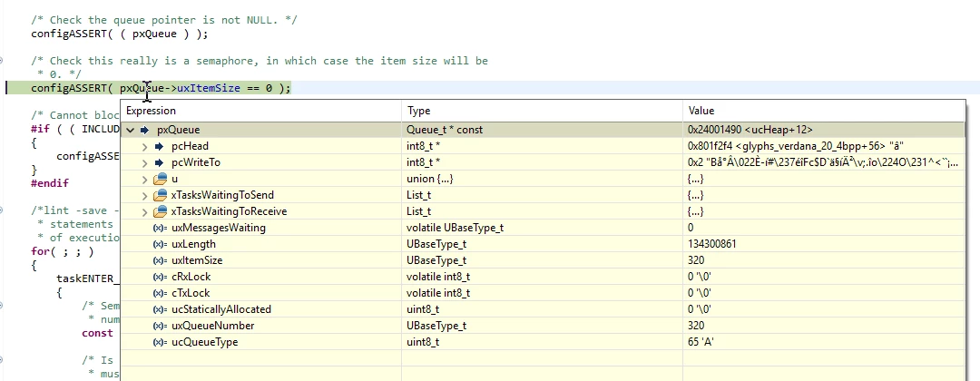The image size is (980, 381).
Task: Expand xTasksWaitingToReceive list
Action: [x=145, y=211]
